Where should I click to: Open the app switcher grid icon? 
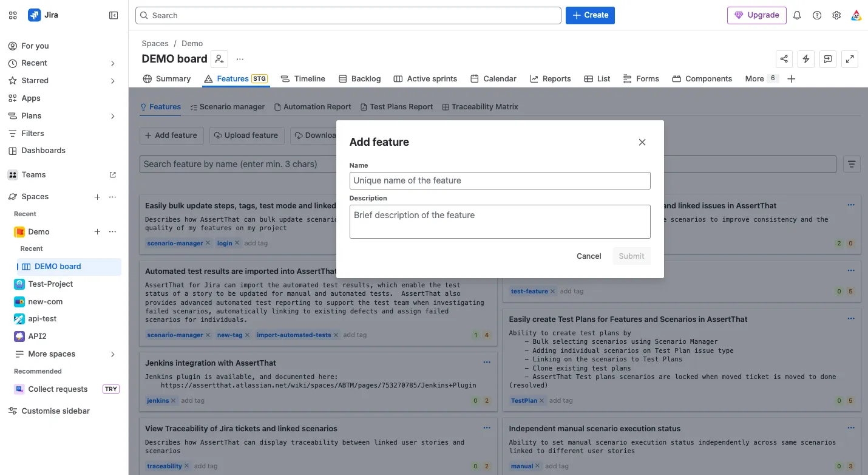click(13, 15)
